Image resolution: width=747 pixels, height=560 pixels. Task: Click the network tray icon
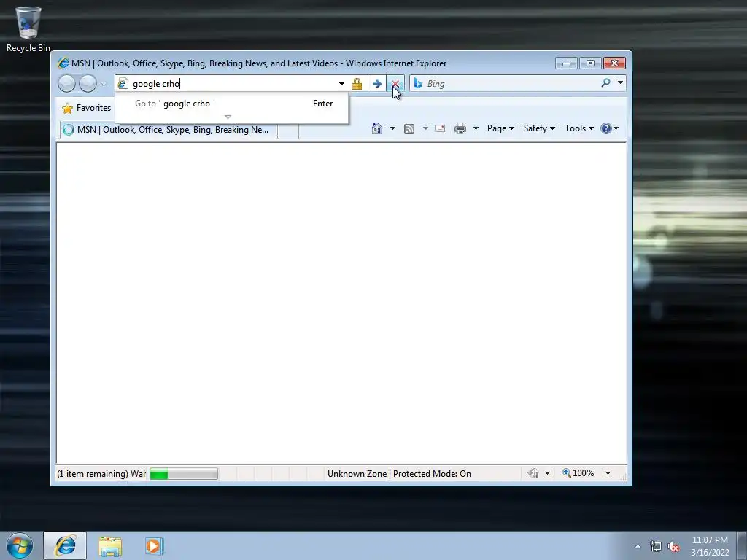(656, 547)
